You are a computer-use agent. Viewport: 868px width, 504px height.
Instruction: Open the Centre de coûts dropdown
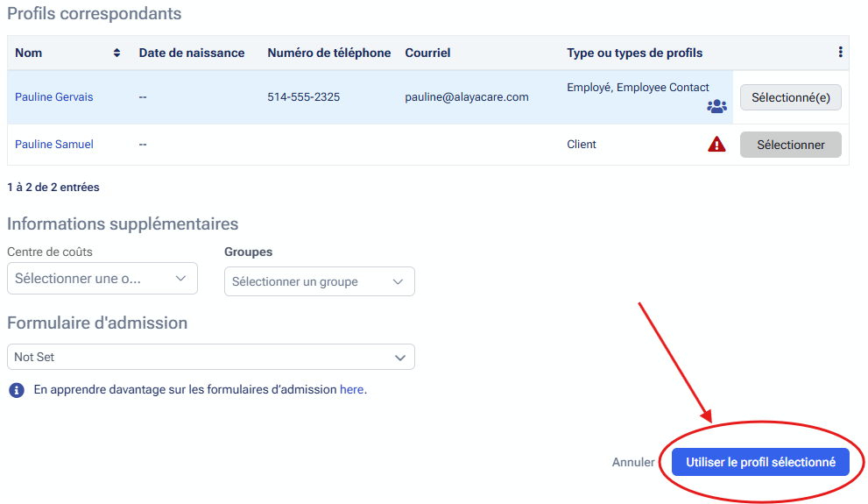tap(102, 279)
